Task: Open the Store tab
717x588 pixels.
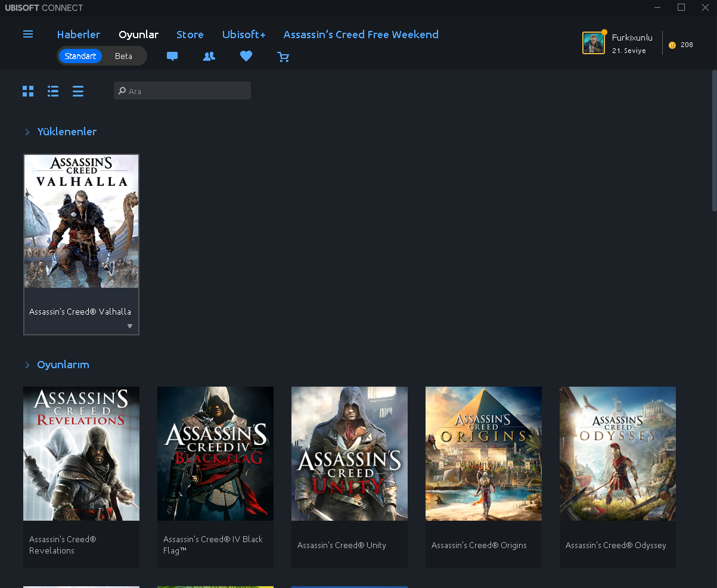Action: (190, 35)
